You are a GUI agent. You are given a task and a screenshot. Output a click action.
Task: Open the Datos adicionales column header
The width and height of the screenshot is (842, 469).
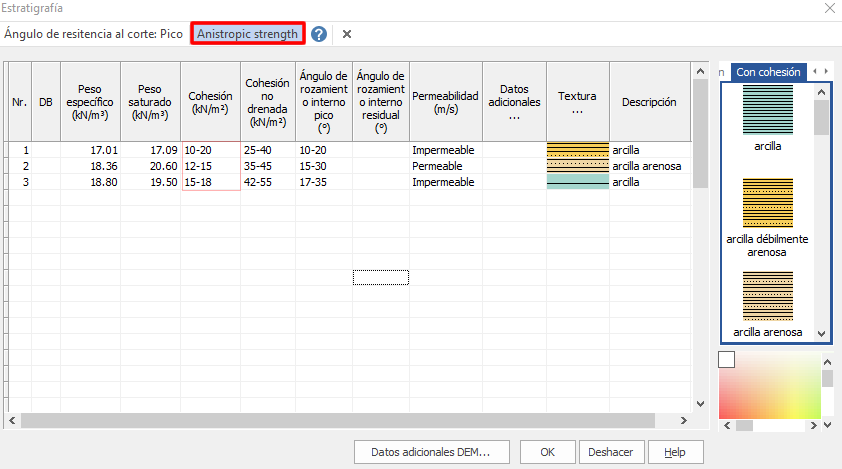click(514, 102)
